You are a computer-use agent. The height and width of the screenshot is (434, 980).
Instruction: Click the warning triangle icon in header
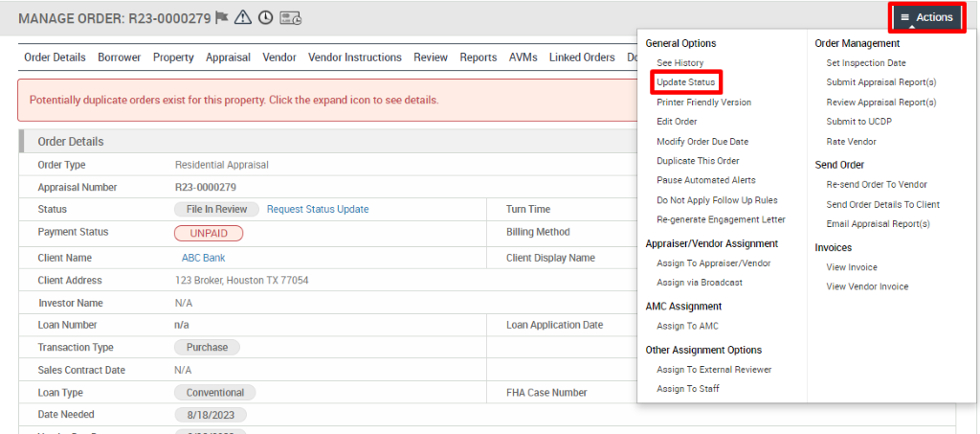click(243, 18)
